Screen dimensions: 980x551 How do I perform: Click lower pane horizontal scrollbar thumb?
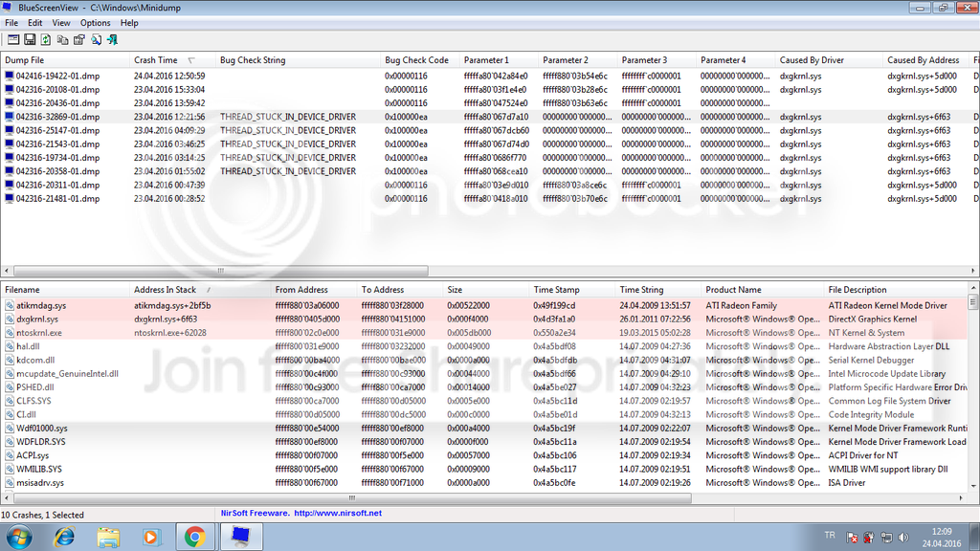352,497
